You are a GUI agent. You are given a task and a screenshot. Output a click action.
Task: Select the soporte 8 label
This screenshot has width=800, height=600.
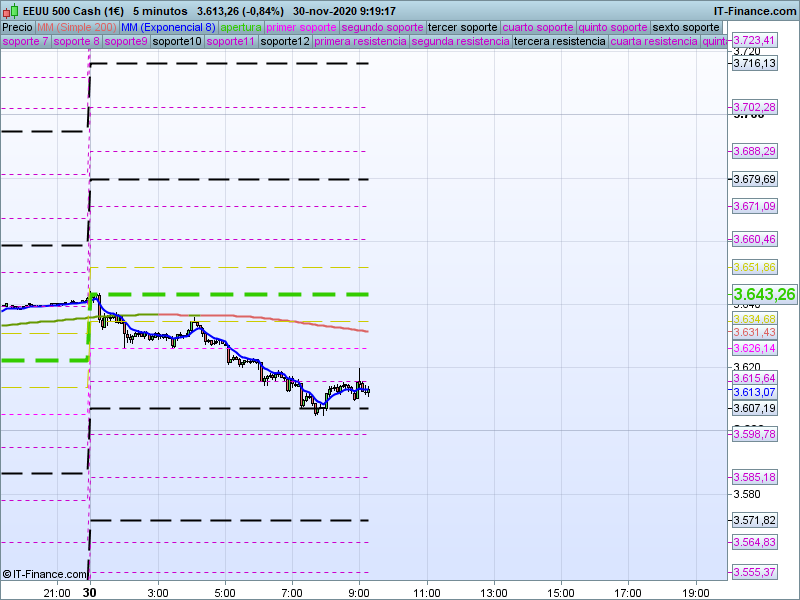click(77, 41)
